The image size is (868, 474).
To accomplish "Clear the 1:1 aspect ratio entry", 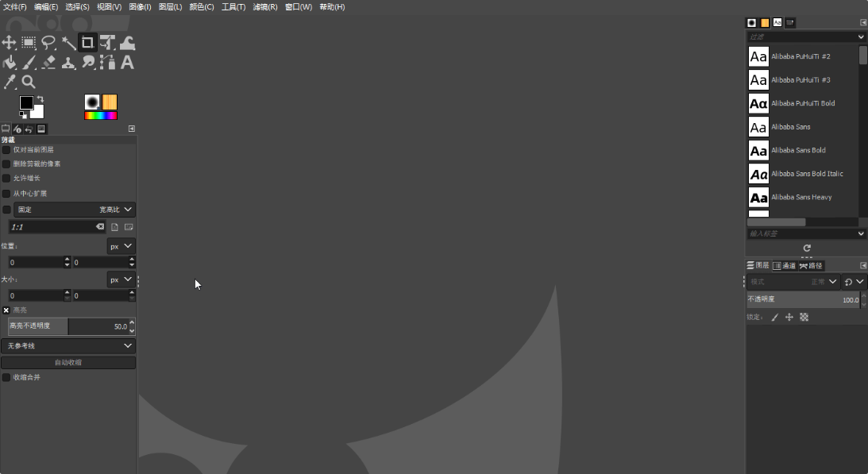I will click(99, 226).
